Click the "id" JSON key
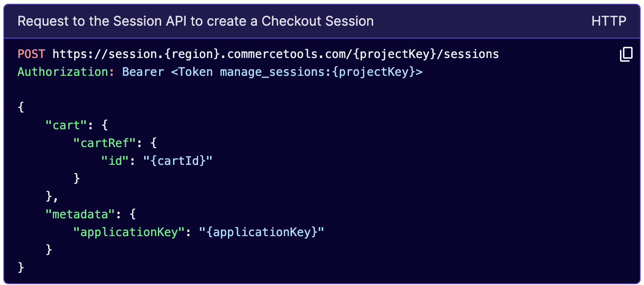Image resolution: width=644 pixels, height=285 pixels. coord(115,161)
